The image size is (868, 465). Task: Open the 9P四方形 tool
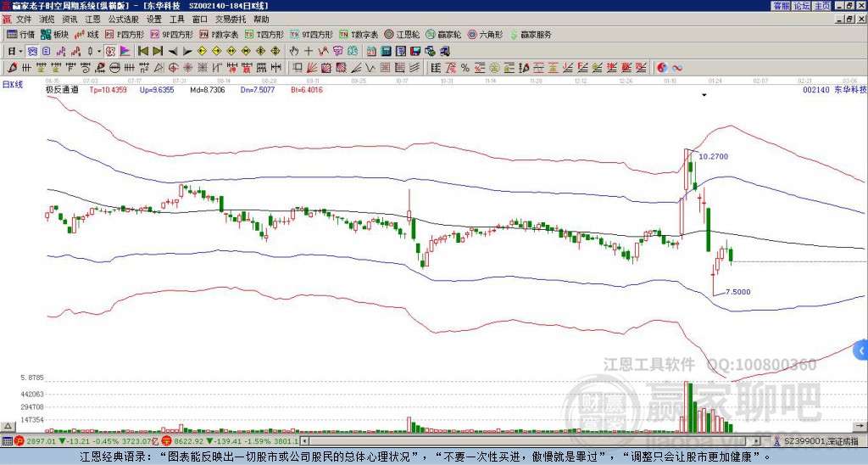click(171, 34)
